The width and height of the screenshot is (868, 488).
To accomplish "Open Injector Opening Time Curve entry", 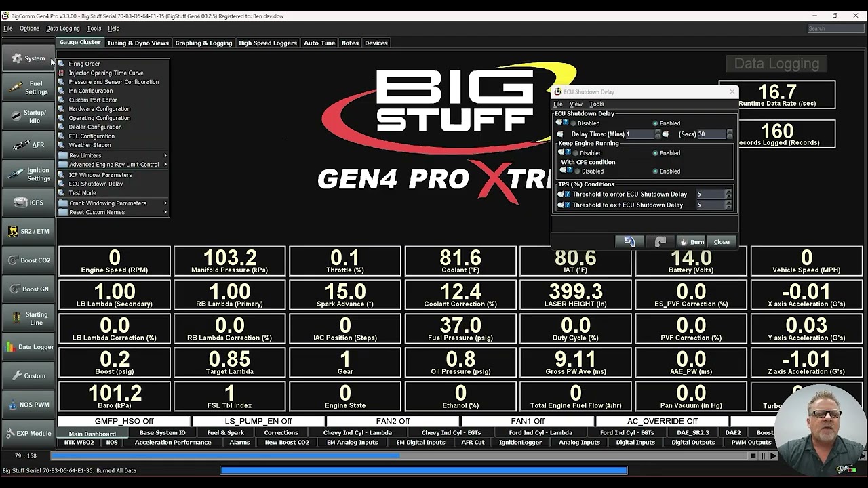I will [113, 73].
